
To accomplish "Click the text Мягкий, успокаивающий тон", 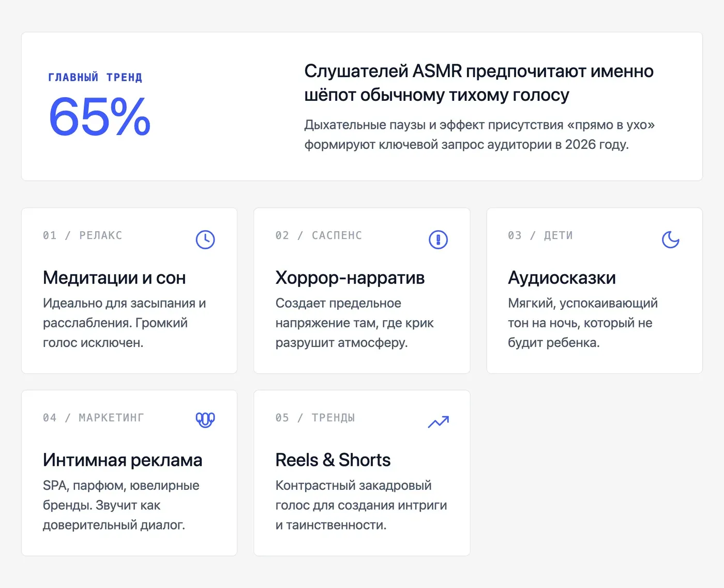I will [583, 323].
